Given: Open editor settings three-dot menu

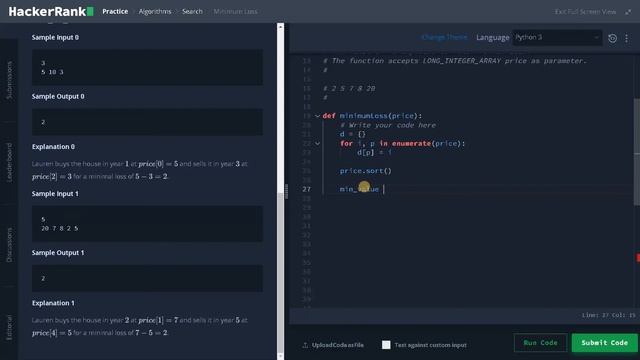Looking at the screenshot, I should (x=627, y=38).
